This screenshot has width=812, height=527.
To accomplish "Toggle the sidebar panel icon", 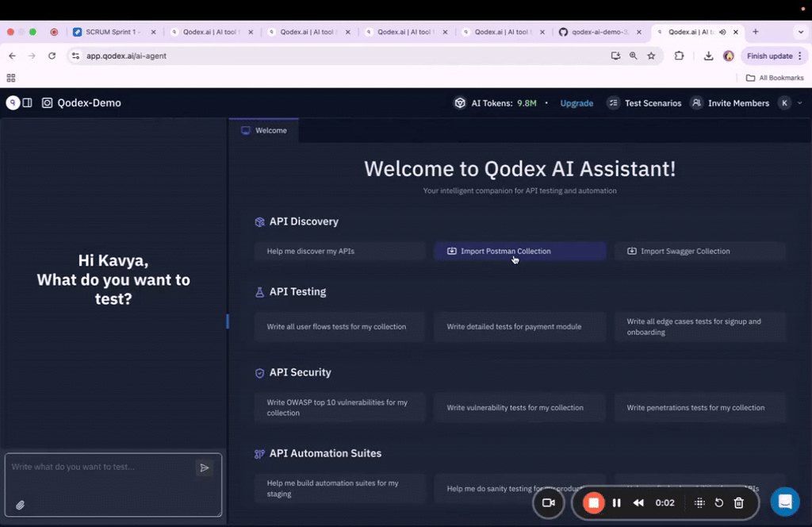I will 28,102.
